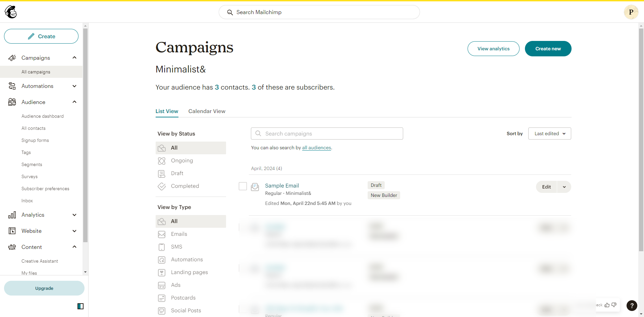The height and width of the screenshot is (317, 644).
Task: Click the thumbs down feedback icon
Action: [614, 305]
